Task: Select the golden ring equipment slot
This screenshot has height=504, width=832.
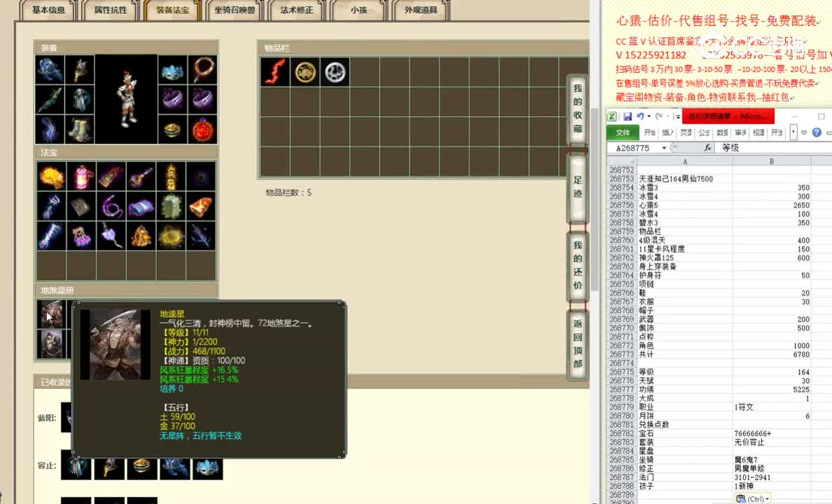Action: point(172,129)
